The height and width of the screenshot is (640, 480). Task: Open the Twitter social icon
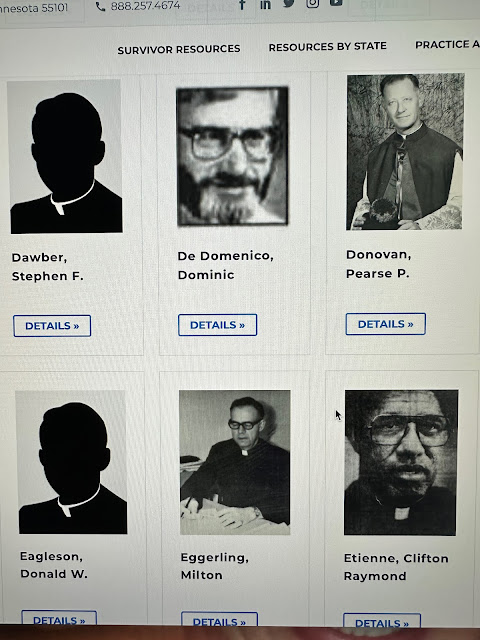point(289,4)
